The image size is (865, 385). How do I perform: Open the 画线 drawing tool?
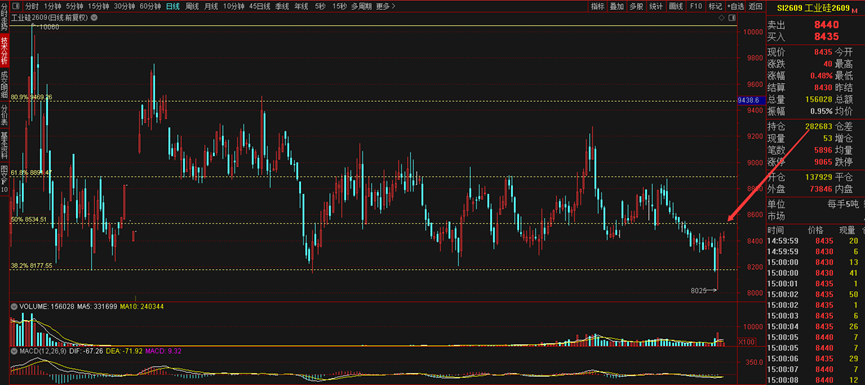pos(676,7)
